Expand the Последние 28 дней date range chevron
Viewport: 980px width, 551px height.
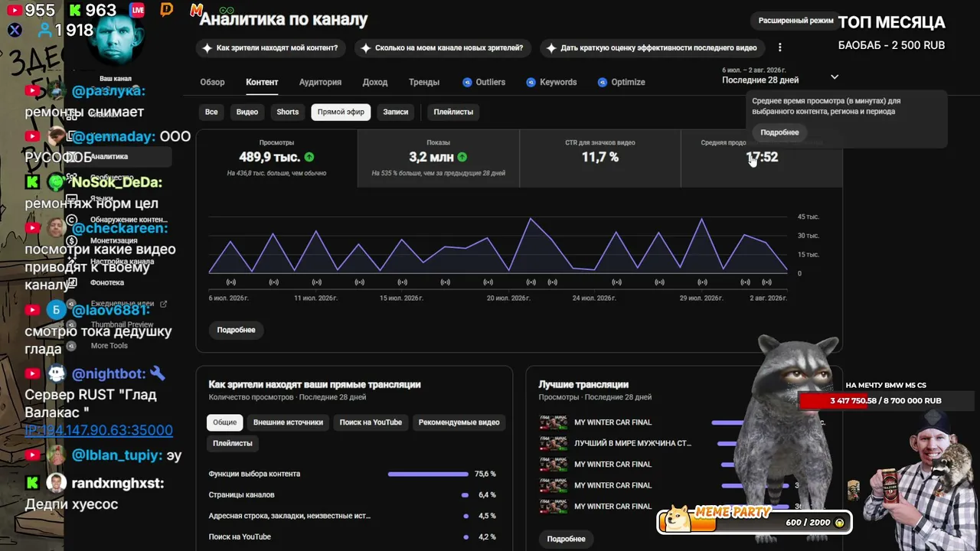point(835,77)
